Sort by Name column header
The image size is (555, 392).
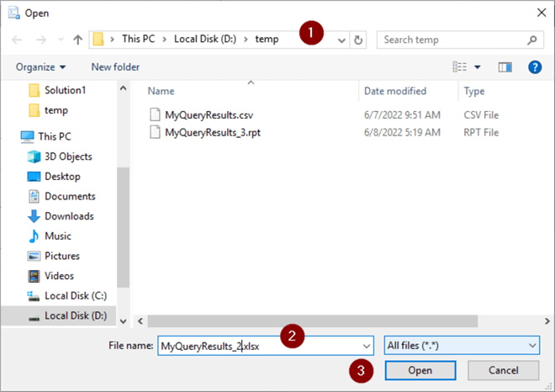coord(161,91)
